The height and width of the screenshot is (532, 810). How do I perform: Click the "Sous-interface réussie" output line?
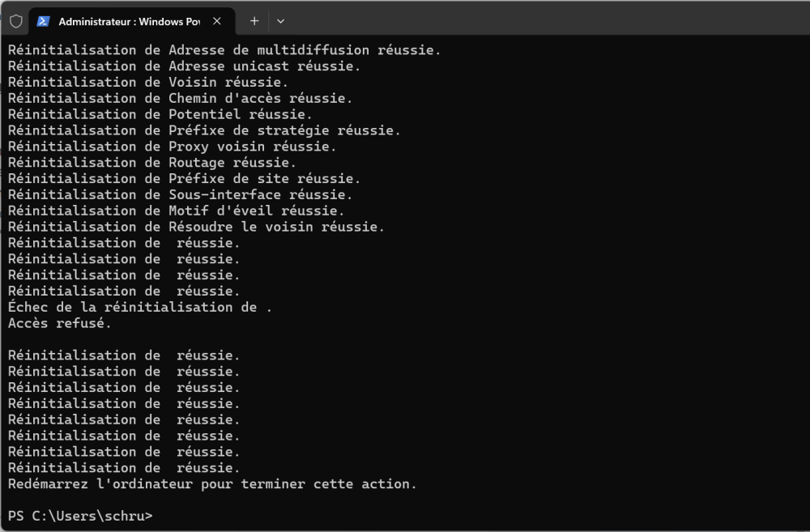tap(180, 194)
